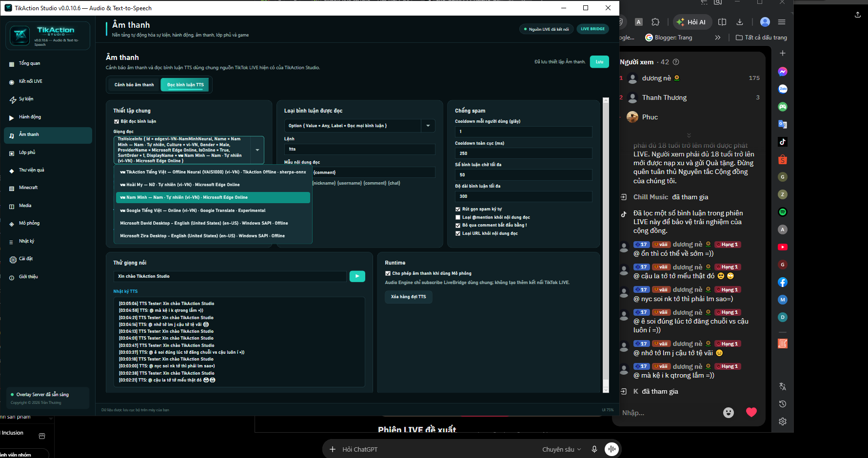The height and width of the screenshot is (458, 868).
Task: Open the orange notes sidebar app
Action: pos(783,343)
